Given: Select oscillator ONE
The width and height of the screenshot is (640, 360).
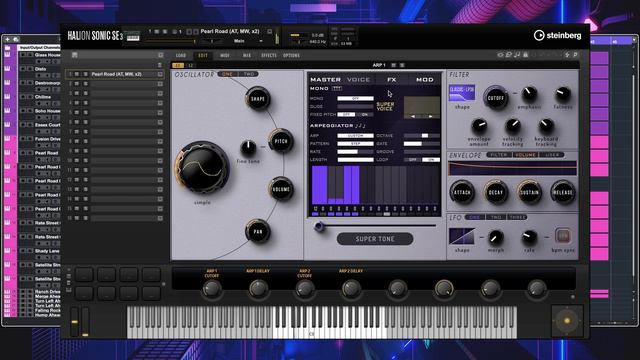Looking at the screenshot, I should pos(227,74).
